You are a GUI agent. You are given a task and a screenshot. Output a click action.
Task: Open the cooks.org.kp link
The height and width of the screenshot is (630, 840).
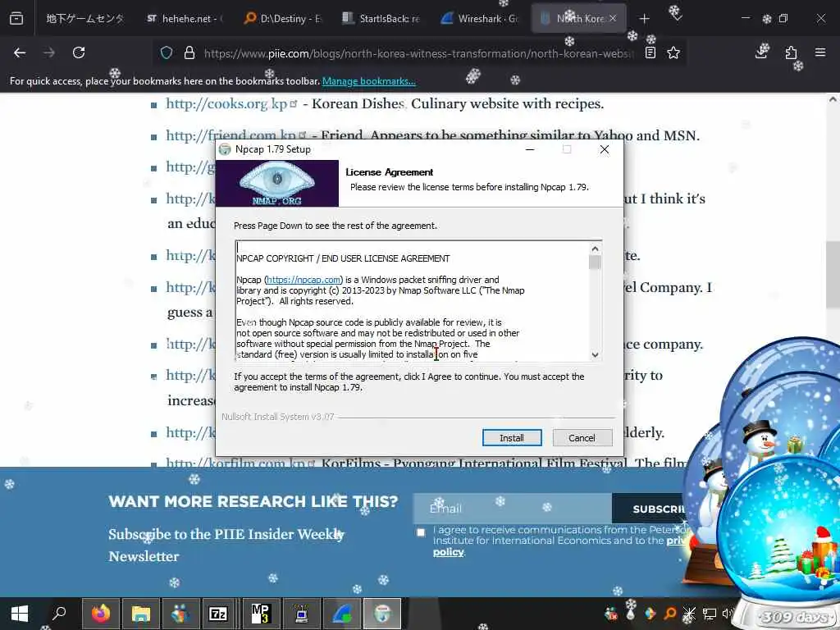click(226, 103)
